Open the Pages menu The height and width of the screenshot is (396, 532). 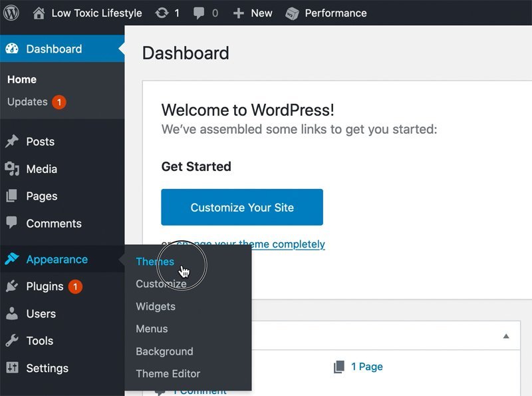point(63,196)
